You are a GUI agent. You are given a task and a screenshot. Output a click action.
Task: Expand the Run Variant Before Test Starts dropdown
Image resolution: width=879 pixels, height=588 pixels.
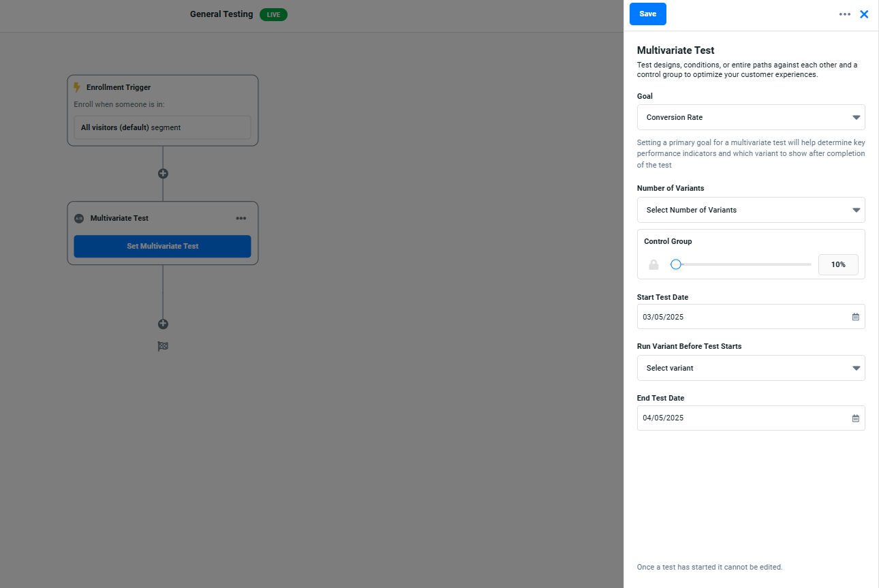750,368
